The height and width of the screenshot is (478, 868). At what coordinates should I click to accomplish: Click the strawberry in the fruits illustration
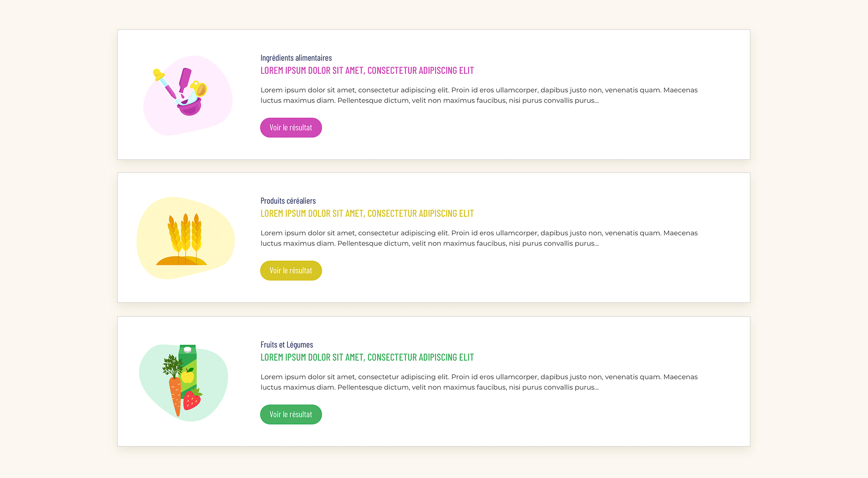point(193,399)
